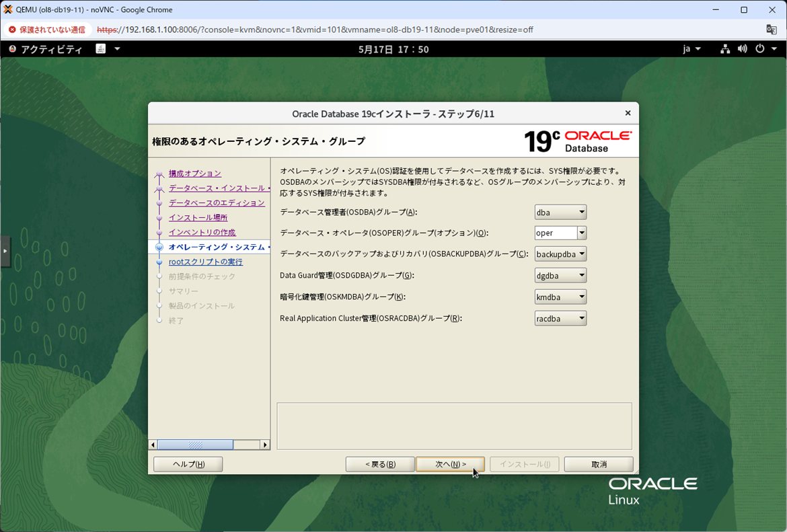This screenshot has width=787, height=532.
Task: Click into the oper text field
Action: (556, 233)
